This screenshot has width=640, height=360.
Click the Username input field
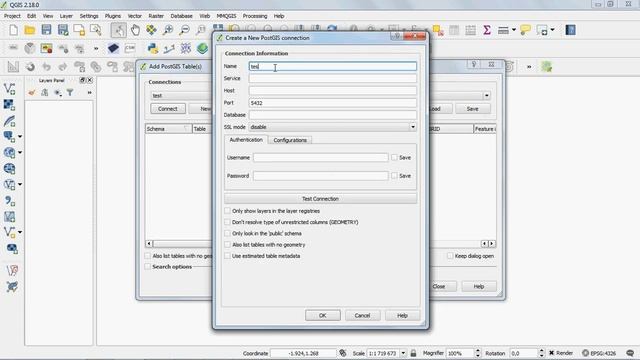320,157
